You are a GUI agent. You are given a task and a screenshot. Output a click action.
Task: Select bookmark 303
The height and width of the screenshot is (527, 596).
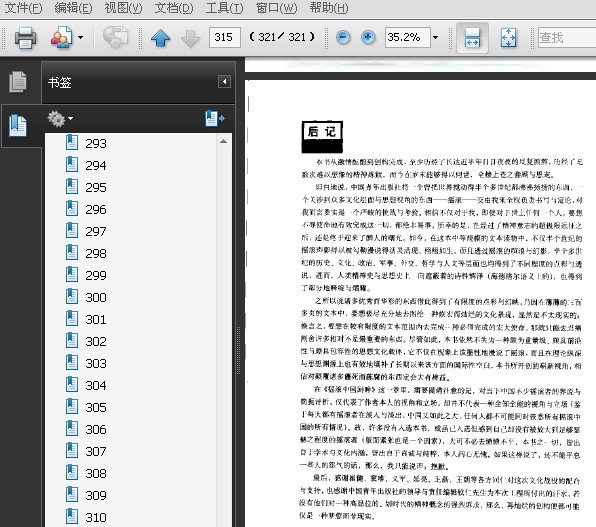pyautogui.click(x=96, y=364)
